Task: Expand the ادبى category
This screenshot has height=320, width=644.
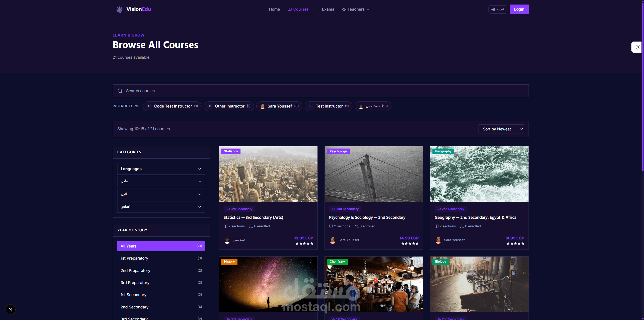Action: click(161, 194)
